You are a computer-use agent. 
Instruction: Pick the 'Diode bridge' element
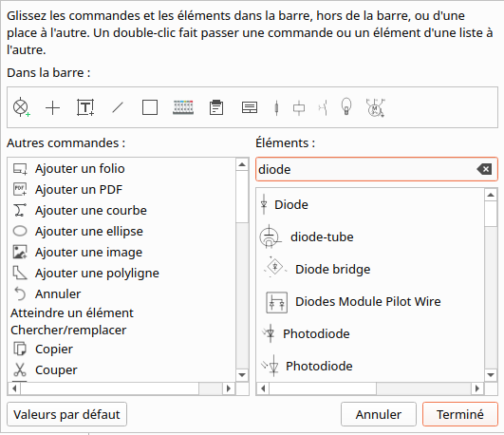(333, 269)
